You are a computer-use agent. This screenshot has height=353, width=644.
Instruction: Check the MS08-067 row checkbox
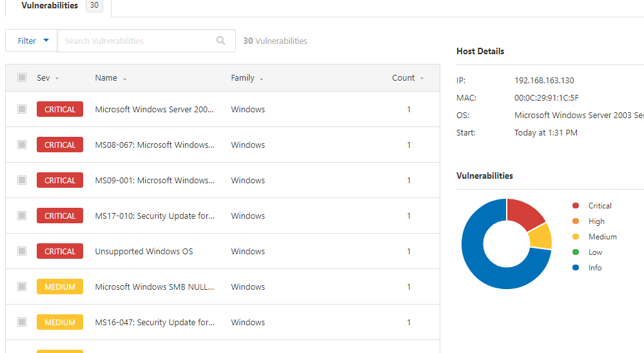point(22,145)
